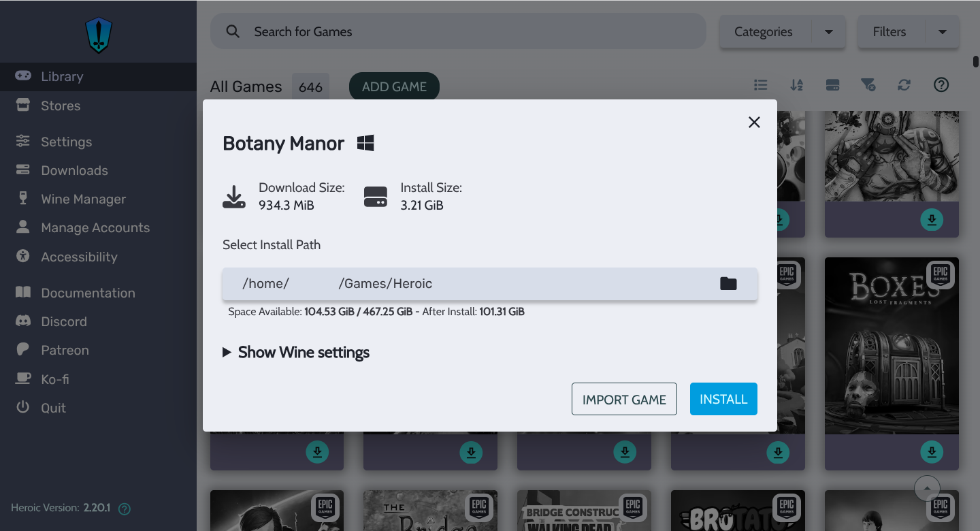Click the ADD GAME button
Screen dimensions: 980x531
394,86
